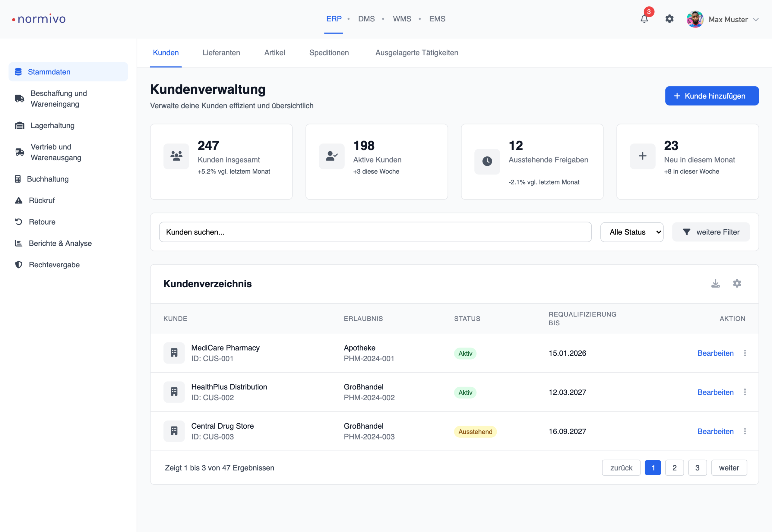Download the Kundenverzeichnis list
Image resolution: width=772 pixels, height=532 pixels.
click(x=715, y=284)
